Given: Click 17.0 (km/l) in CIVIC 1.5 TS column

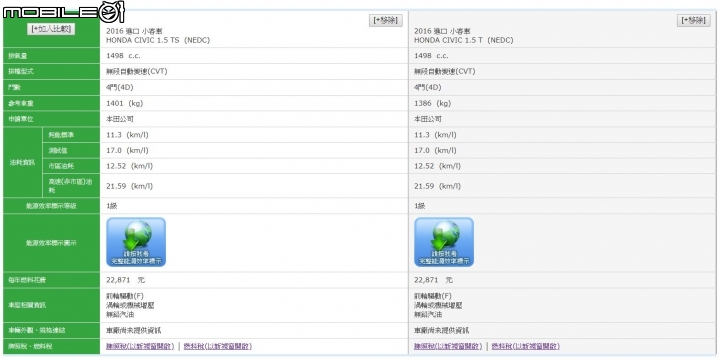Looking at the screenshot, I should 127,150.
